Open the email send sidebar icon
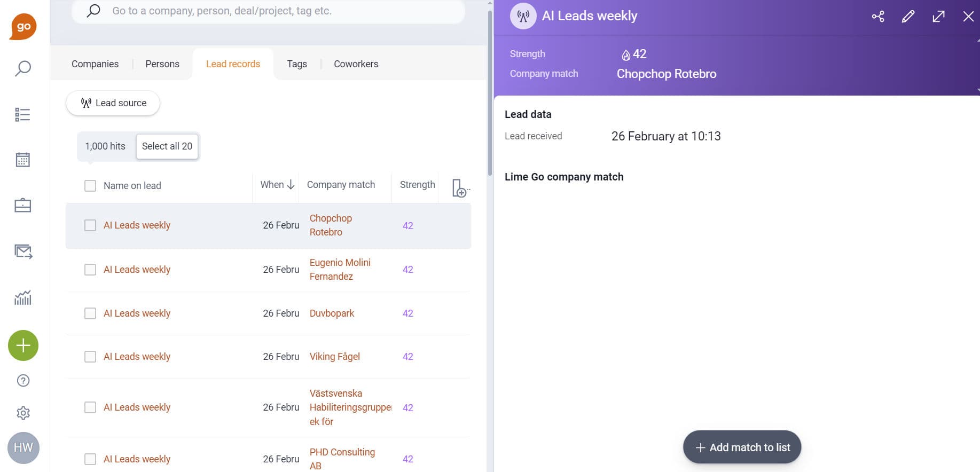The image size is (980, 472). point(23,251)
